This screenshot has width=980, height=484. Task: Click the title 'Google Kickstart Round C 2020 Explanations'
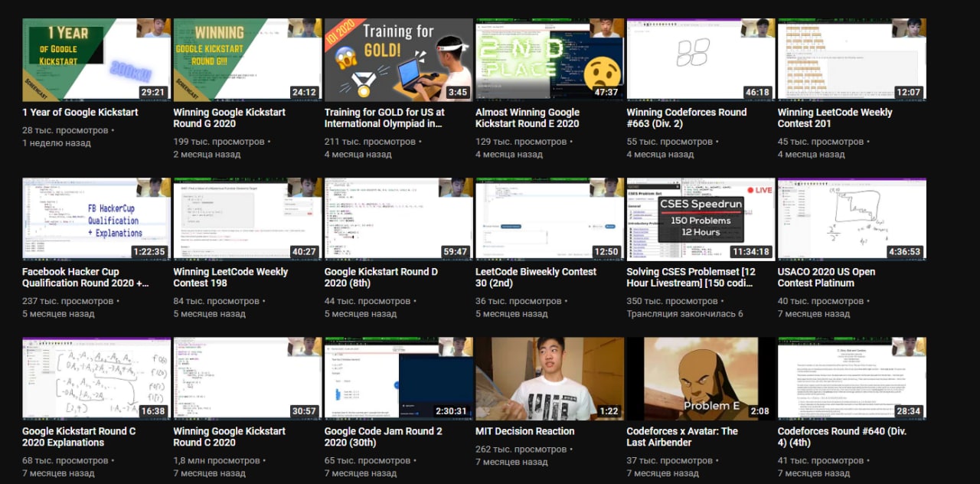point(79,437)
